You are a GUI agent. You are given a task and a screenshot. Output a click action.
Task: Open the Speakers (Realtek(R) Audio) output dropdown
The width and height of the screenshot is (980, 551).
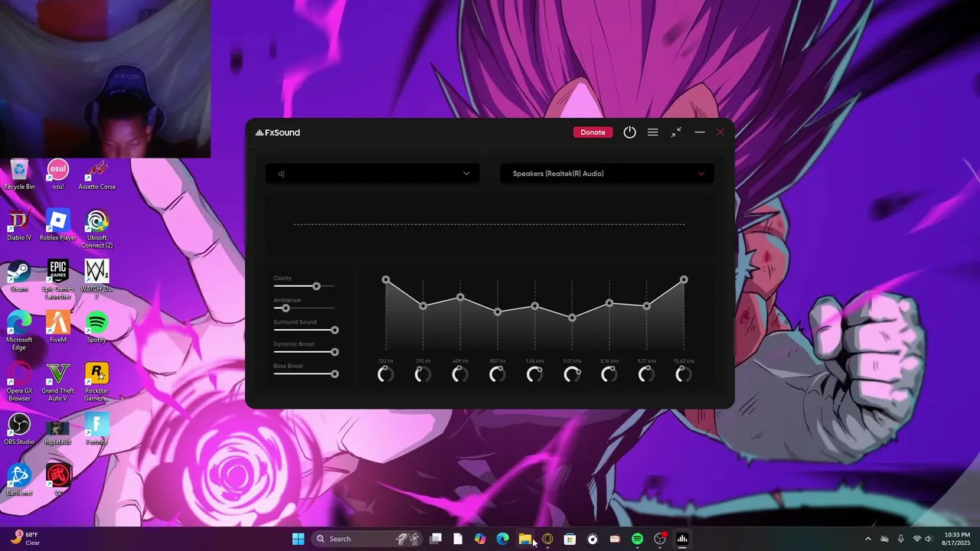coord(606,174)
